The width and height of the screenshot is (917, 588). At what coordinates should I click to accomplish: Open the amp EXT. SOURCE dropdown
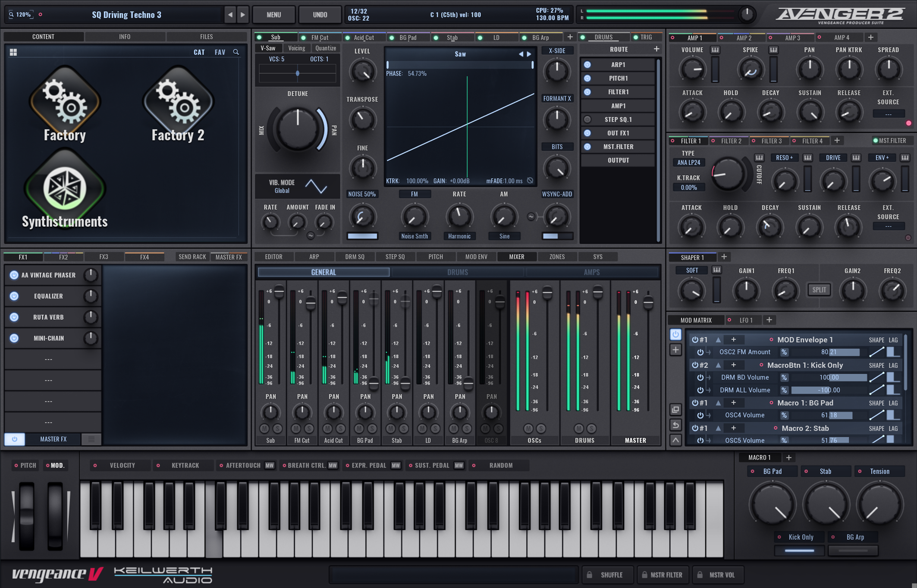pyautogui.click(x=889, y=114)
